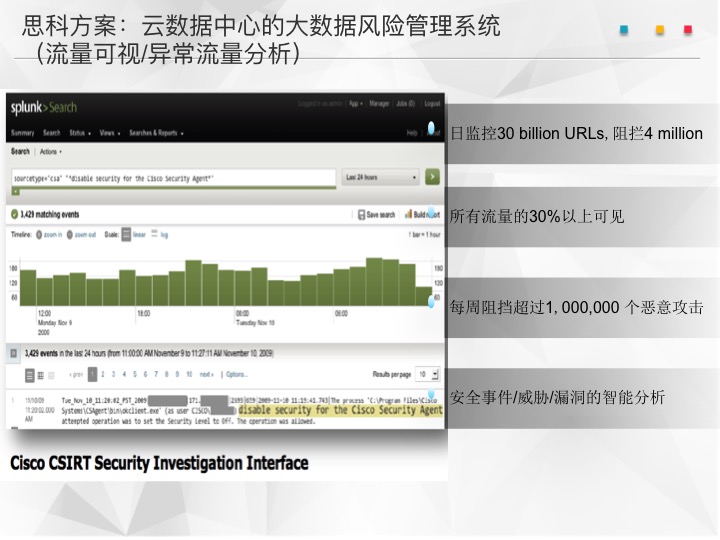Run the search with the green arrow button
The width and height of the screenshot is (720, 540).
tap(432, 177)
